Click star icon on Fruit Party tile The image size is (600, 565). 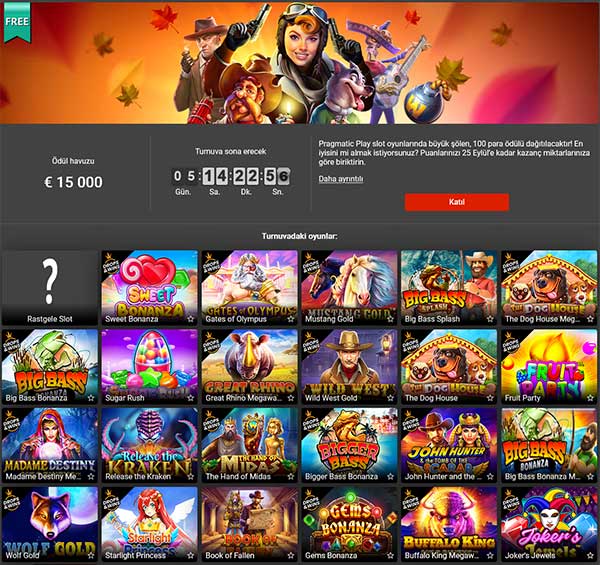tap(590, 398)
